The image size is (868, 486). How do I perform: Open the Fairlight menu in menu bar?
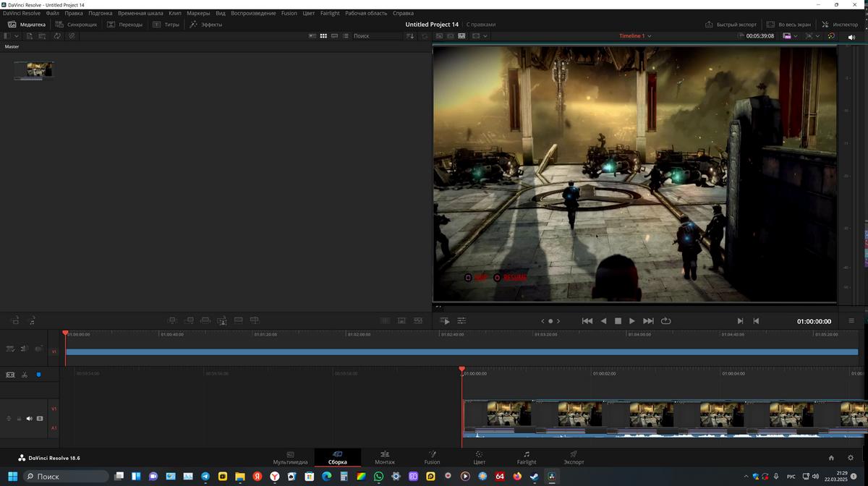click(330, 13)
